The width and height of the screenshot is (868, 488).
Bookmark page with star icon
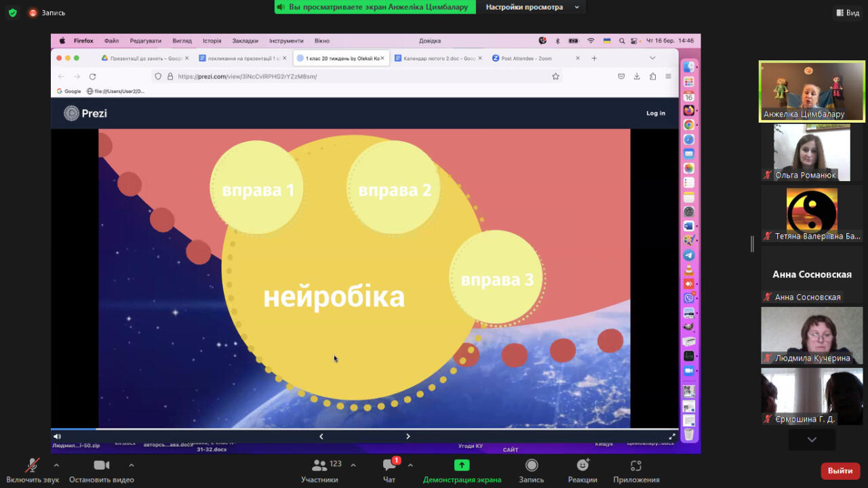555,77
